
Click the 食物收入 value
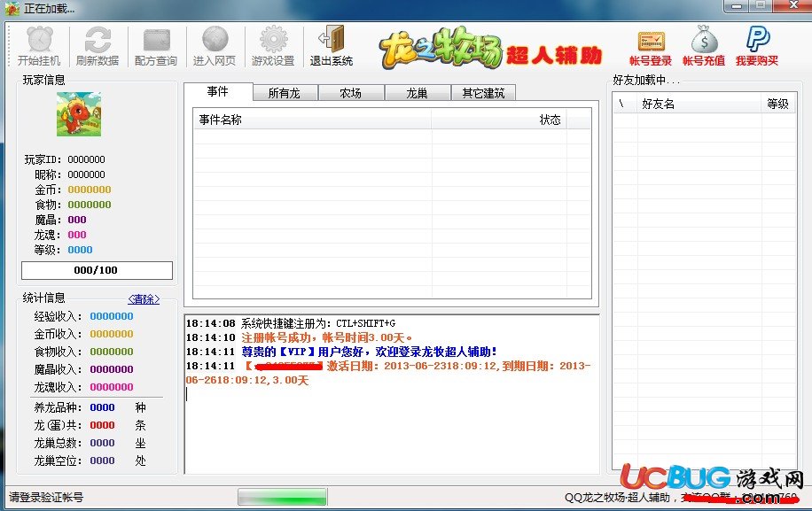[112, 352]
